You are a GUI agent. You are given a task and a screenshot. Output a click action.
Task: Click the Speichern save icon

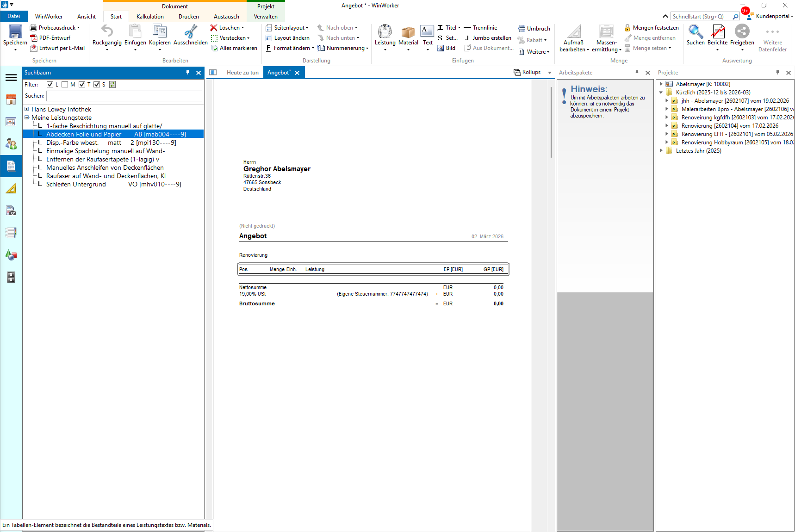point(15,32)
